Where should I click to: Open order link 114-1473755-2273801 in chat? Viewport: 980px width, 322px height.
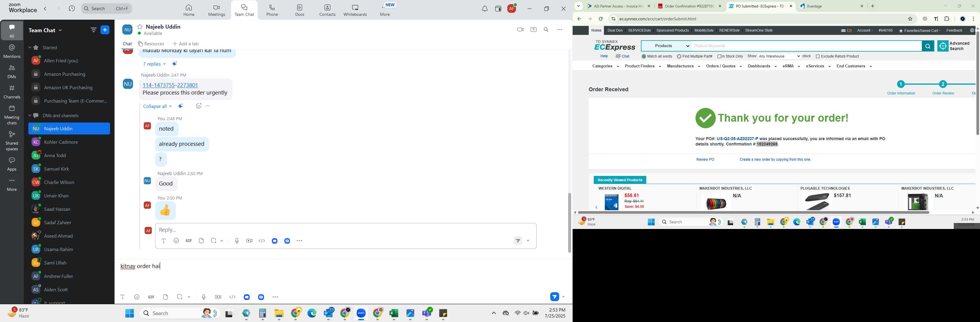[x=170, y=85]
